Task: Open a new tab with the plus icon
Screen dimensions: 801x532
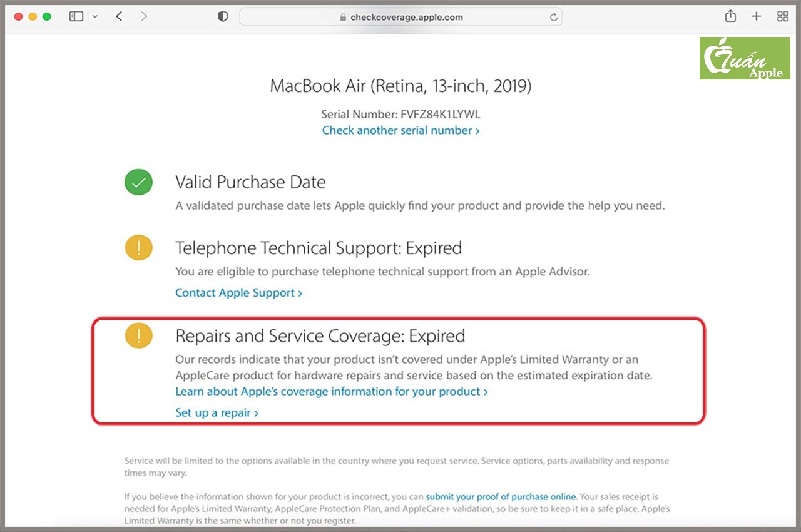Action: 757,16
